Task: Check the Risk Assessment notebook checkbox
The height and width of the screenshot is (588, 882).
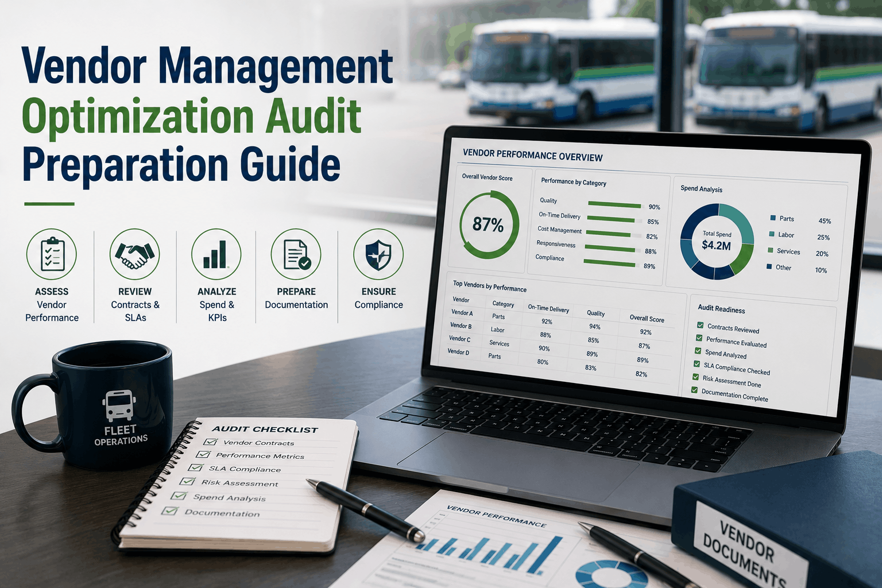Action: click(x=188, y=481)
